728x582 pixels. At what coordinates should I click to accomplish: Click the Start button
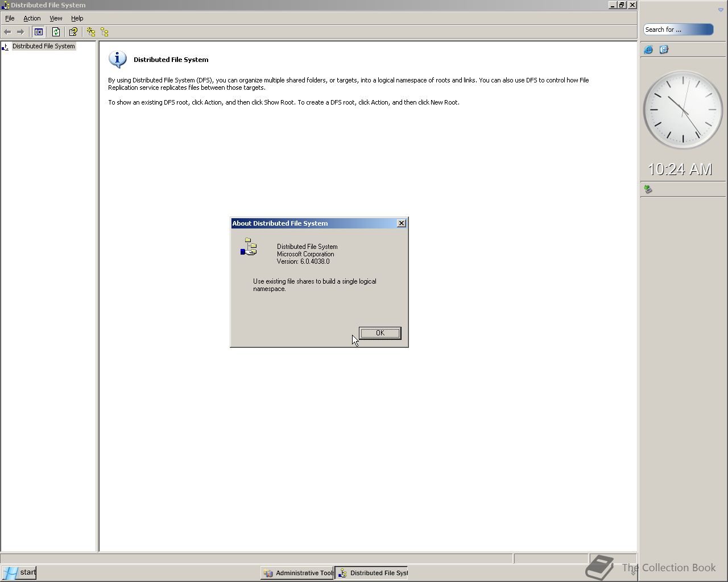19,572
